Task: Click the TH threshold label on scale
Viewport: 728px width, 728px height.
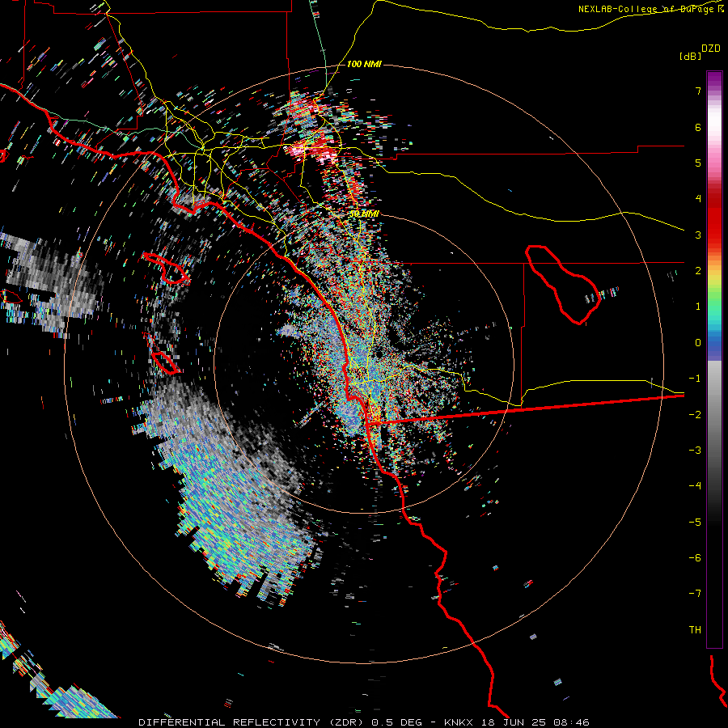Action: coord(695,630)
